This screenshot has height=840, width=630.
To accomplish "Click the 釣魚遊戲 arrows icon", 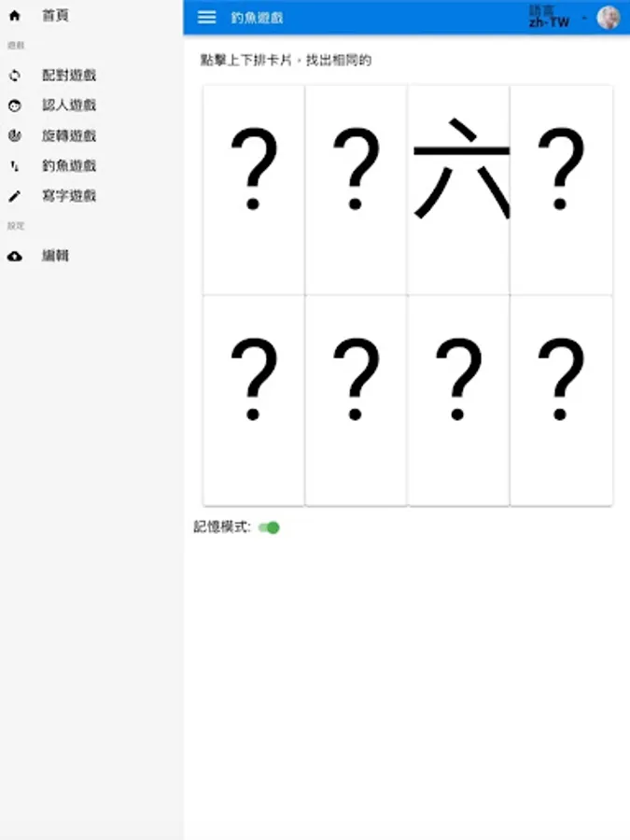I will tap(14, 166).
